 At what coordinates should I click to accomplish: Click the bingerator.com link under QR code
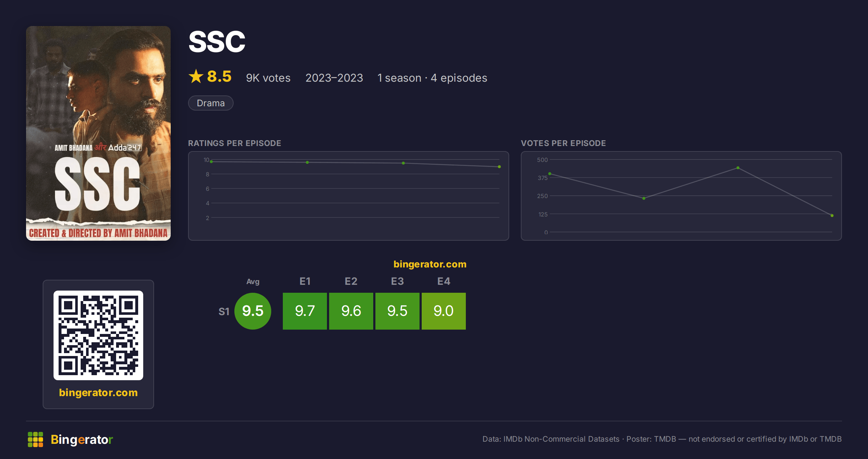click(x=98, y=392)
